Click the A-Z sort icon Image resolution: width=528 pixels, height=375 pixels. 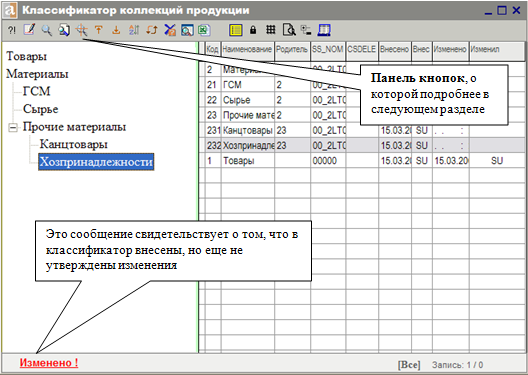tap(134, 30)
